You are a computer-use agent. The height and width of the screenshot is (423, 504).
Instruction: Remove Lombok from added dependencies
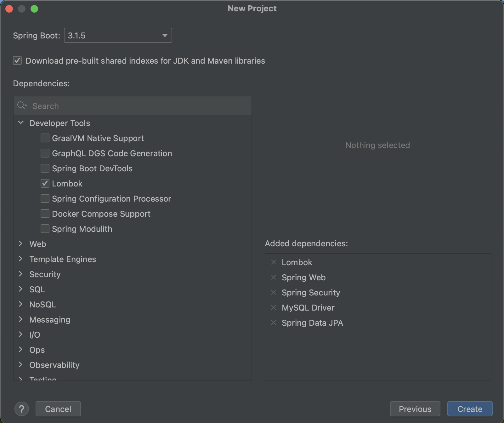274,262
